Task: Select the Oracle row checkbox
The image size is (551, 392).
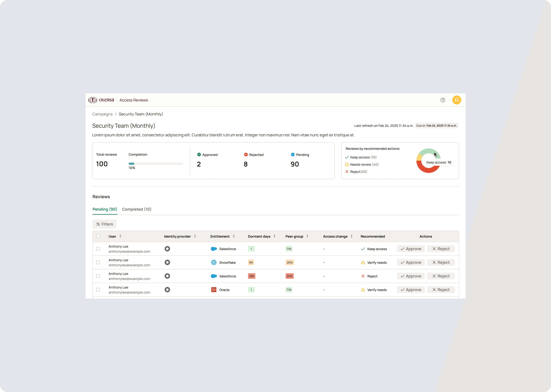Action: 98,290
